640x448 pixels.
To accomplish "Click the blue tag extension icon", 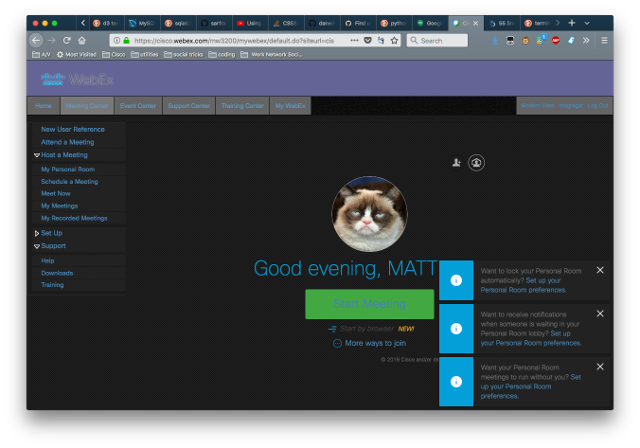I will pyautogui.click(x=571, y=40).
